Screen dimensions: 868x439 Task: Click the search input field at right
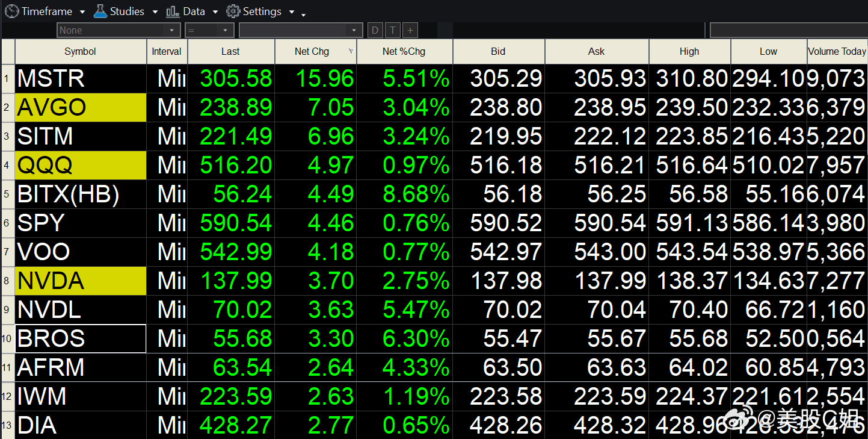(x=789, y=30)
